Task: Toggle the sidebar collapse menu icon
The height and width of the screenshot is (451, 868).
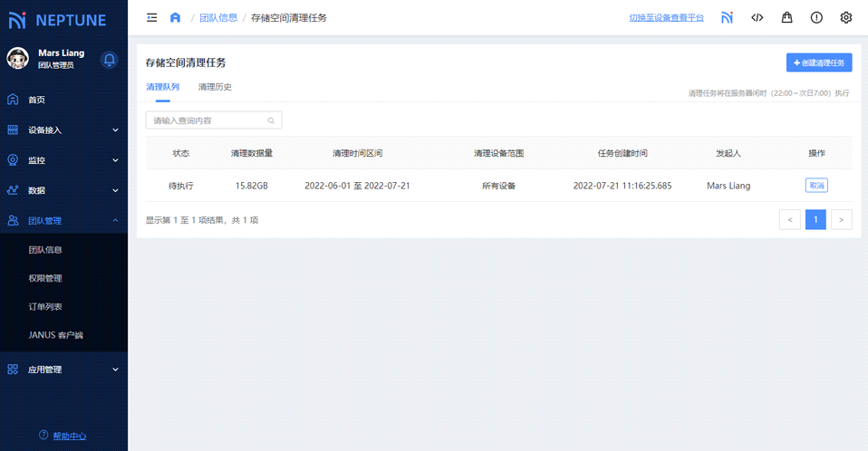Action: click(x=151, y=17)
